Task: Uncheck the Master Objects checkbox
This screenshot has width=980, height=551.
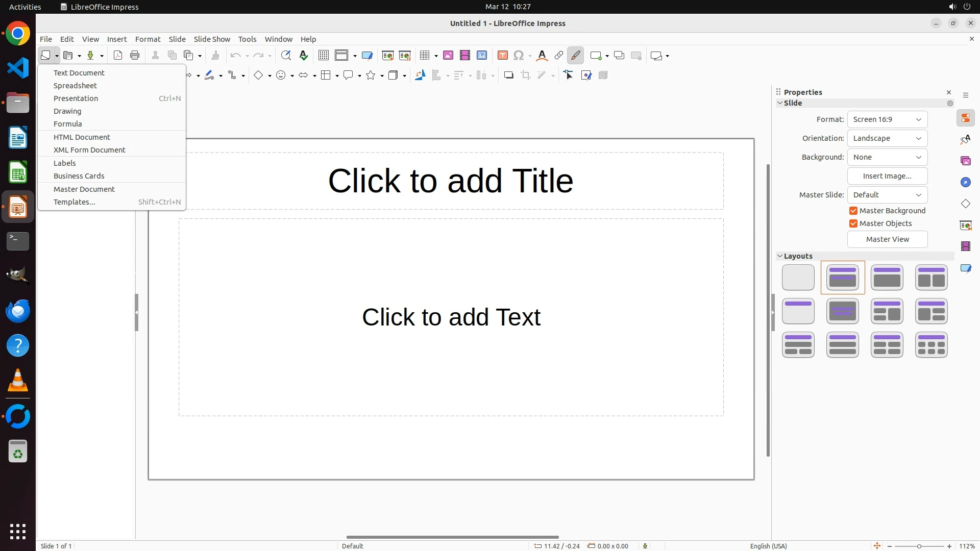Action: [853, 223]
